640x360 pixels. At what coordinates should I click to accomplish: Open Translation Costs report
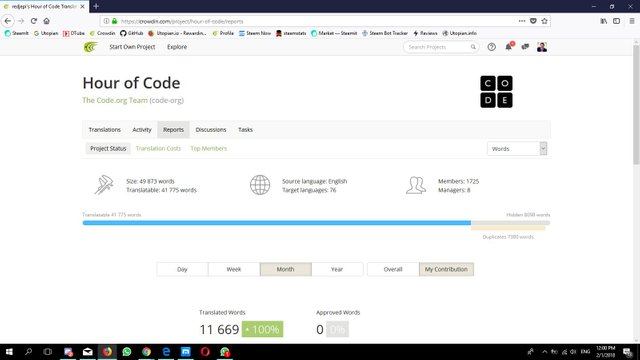158,149
